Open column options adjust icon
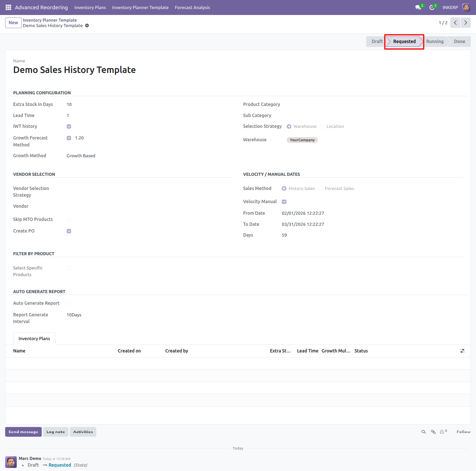Screen dimensions: 476x471 (x=462, y=351)
